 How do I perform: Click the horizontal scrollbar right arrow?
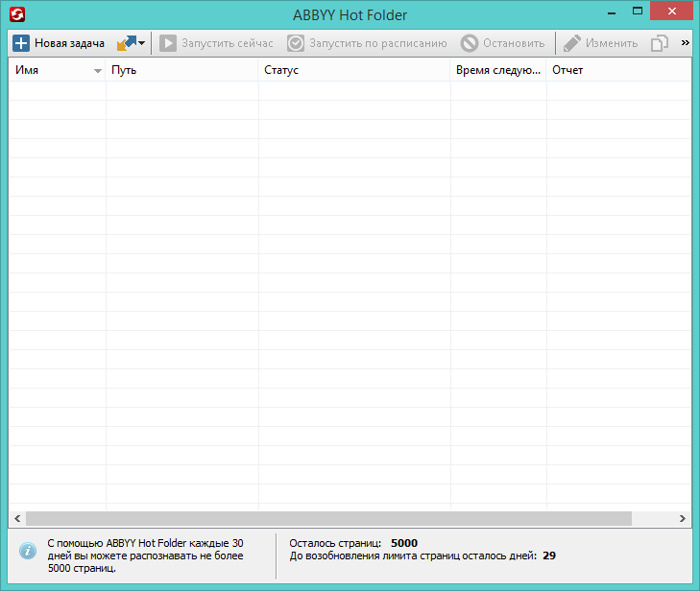[x=683, y=518]
